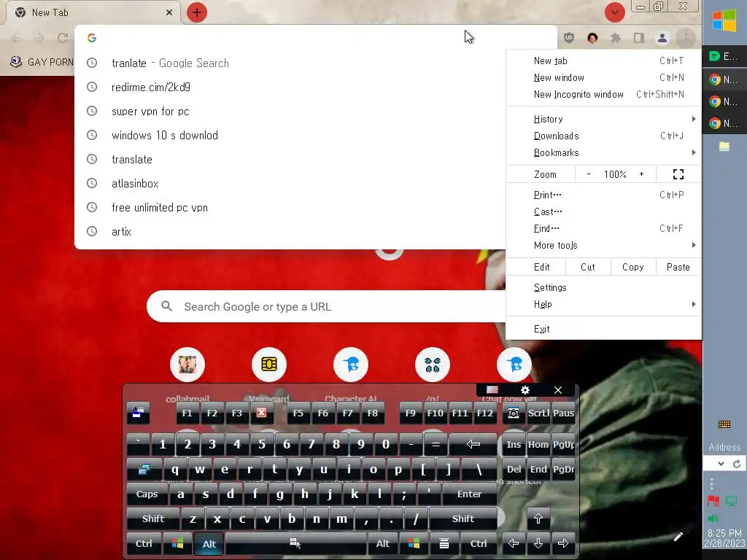Select 'super vpn for pc' suggestion
The width and height of the screenshot is (747, 560).
click(290, 112)
